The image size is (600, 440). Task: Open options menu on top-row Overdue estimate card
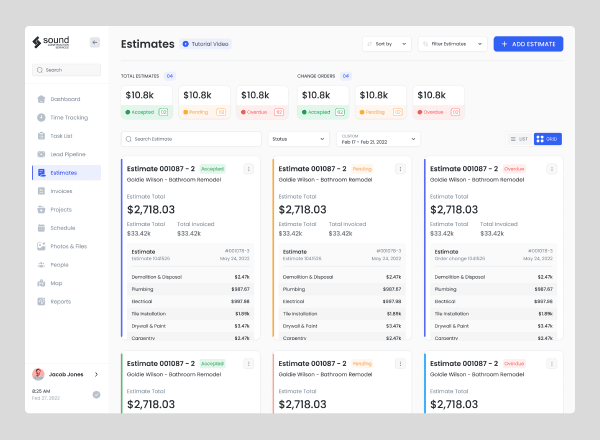coord(551,169)
